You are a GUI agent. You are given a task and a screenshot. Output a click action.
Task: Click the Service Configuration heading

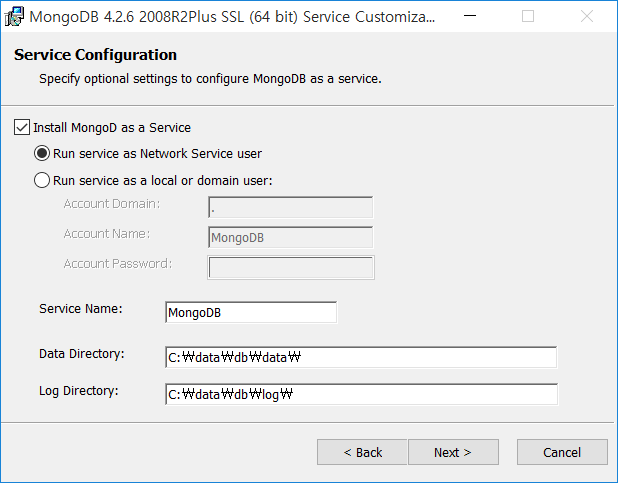(95, 55)
